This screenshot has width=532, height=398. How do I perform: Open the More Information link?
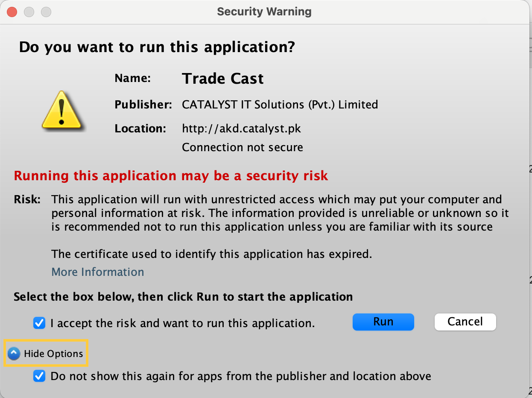pyautogui.click(x=97, y=272)
